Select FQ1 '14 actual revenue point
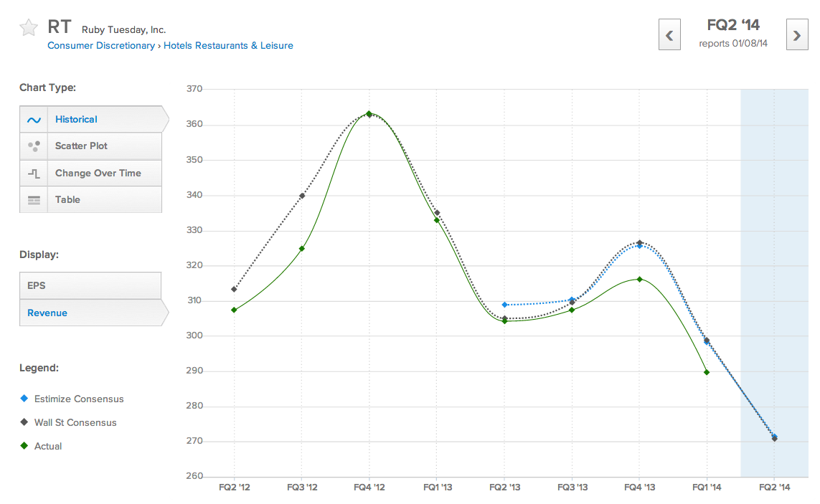 pos(707,372)
